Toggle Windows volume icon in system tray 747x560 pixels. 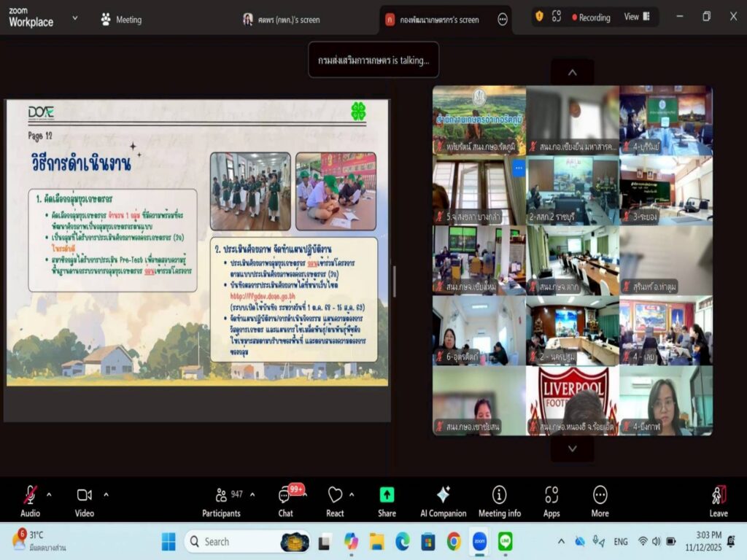pyautogui.click(x=657, y=541)
